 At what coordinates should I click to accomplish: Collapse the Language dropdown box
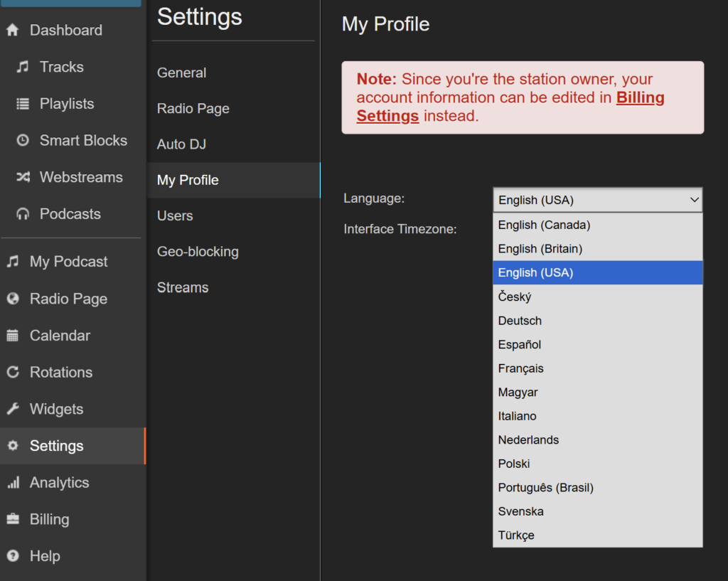[597, 200]
